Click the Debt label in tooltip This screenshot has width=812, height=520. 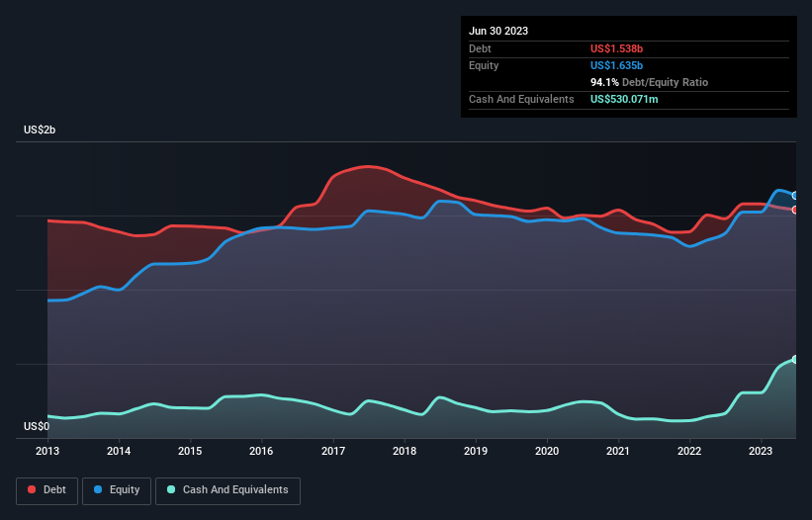pos(480,48)
